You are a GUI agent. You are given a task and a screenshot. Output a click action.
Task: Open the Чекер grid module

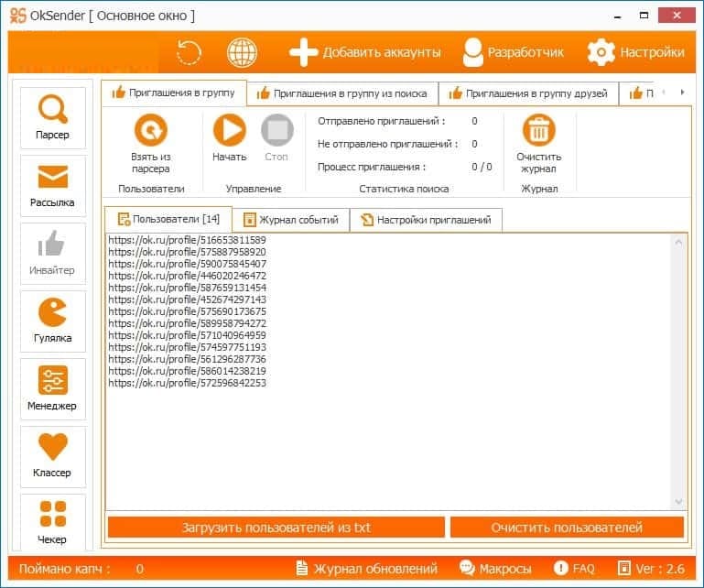click(52, 522)
